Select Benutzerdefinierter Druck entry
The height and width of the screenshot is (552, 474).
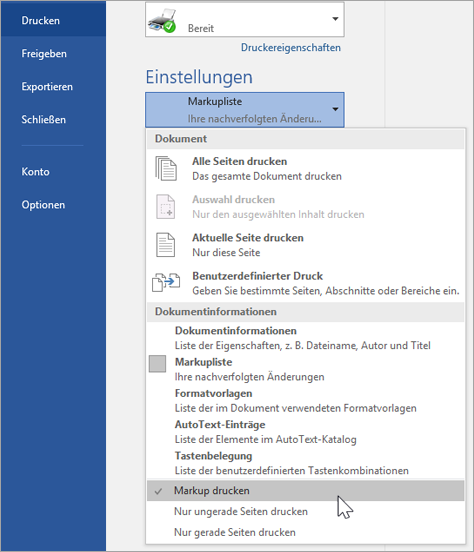point(305,283)
